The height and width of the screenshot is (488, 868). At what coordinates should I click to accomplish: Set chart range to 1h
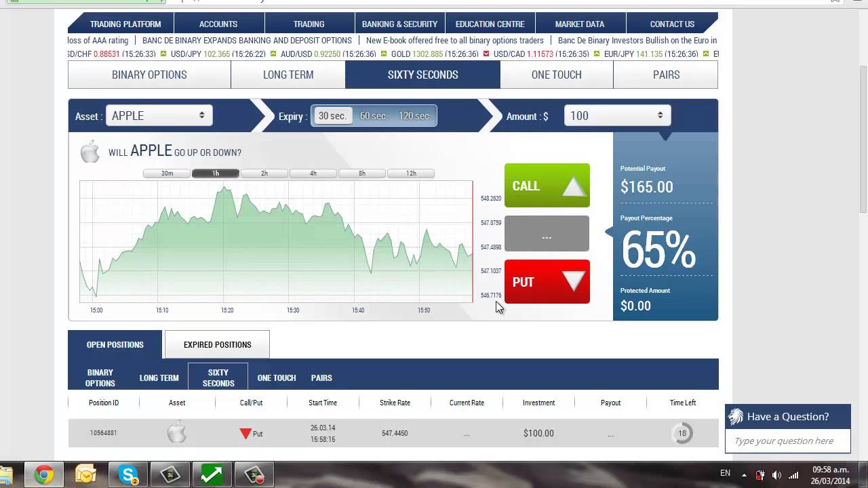coord(216,174)
